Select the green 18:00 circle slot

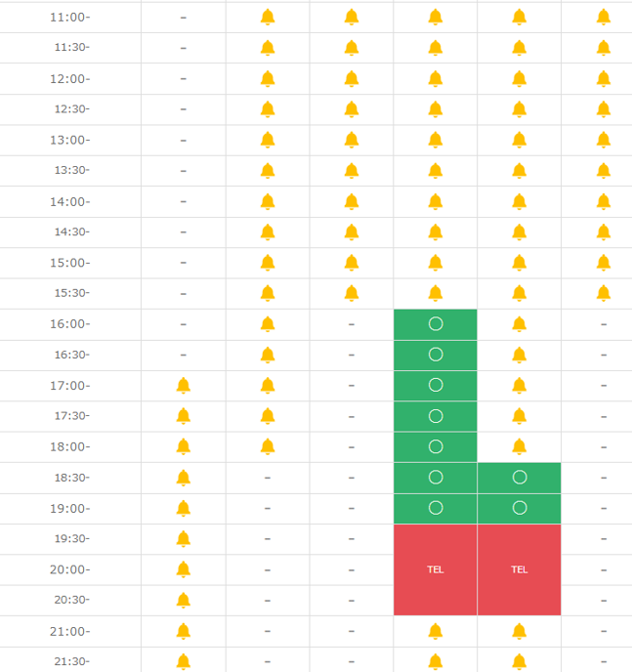point(436,447)
